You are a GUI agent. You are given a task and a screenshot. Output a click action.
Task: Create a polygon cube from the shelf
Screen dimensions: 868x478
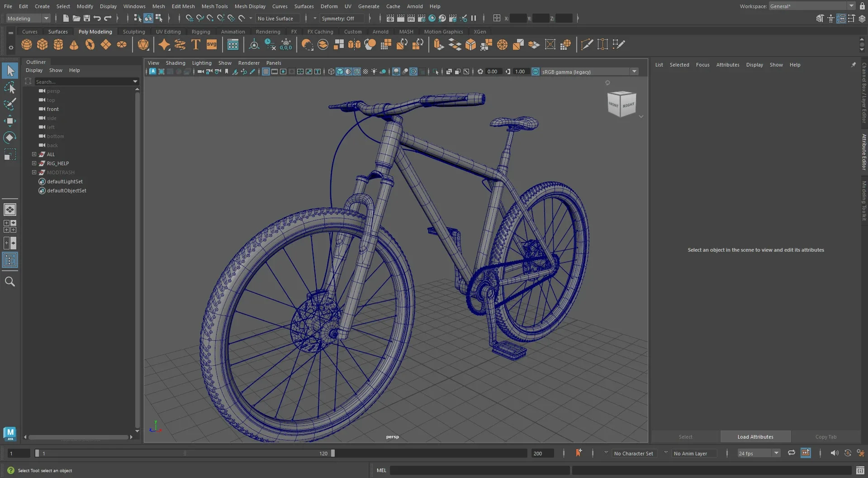coord(43,44)
